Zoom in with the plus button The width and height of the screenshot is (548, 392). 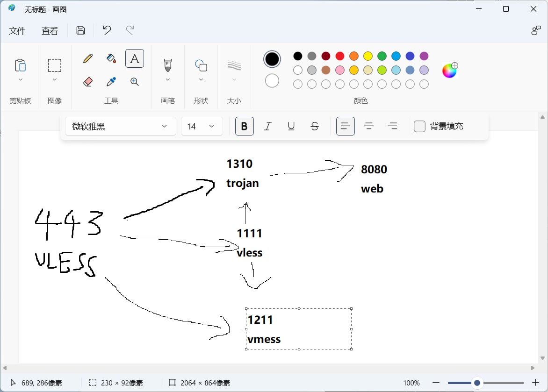pyautogui.click(x=535, y=383)
